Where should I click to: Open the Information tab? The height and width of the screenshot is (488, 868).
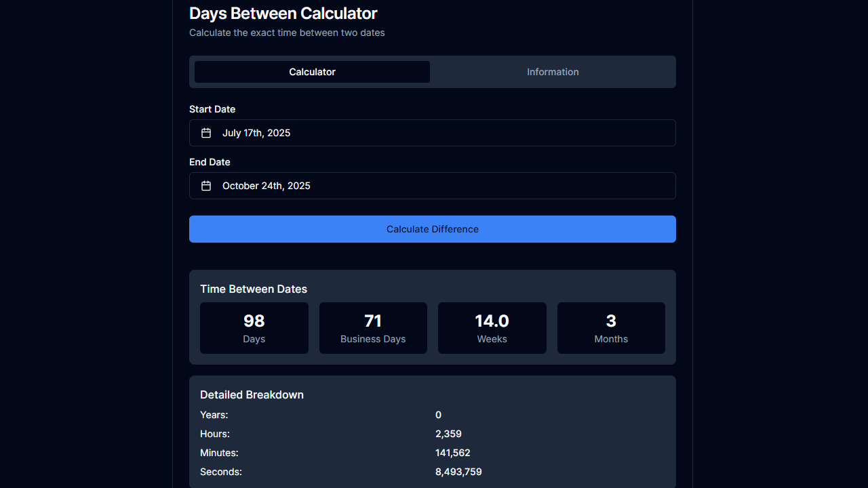[x=553, y=72]
